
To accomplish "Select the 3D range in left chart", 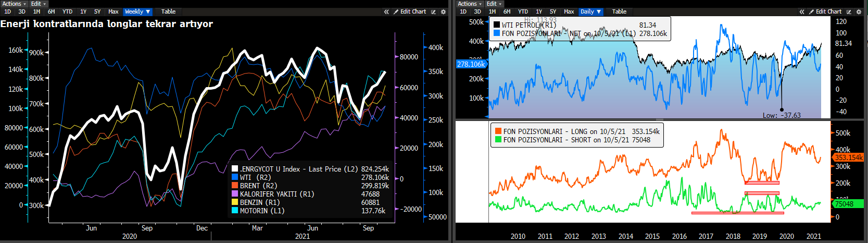I will click(22, 11).
